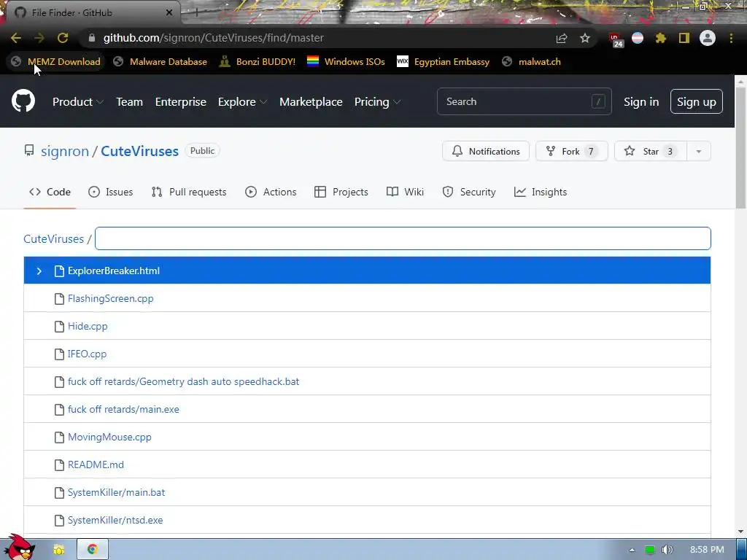The image size is (747, 560).
Task: Click the striped flag extension icon
Action: click(638, 38)
